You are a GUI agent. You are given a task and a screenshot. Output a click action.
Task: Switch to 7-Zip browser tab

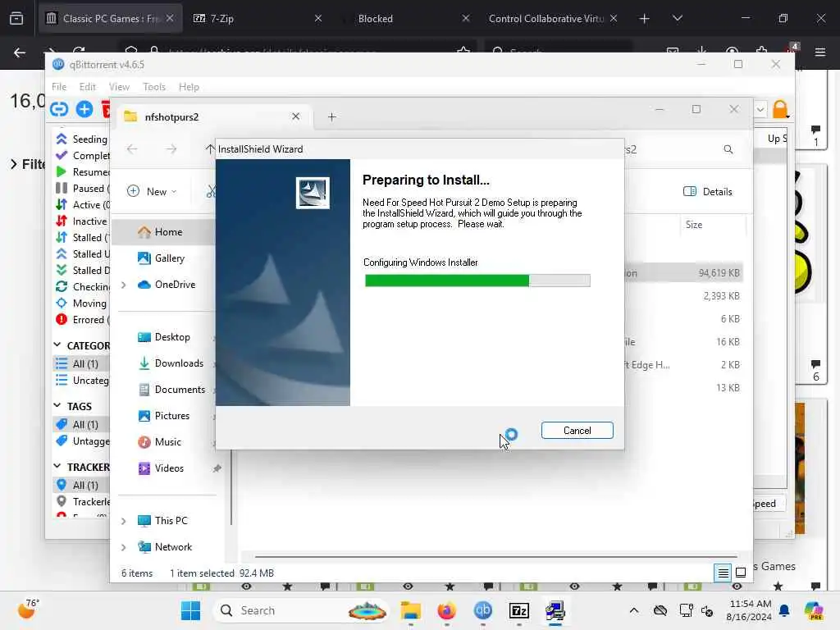pyautogui.click(x=258, y=19)
